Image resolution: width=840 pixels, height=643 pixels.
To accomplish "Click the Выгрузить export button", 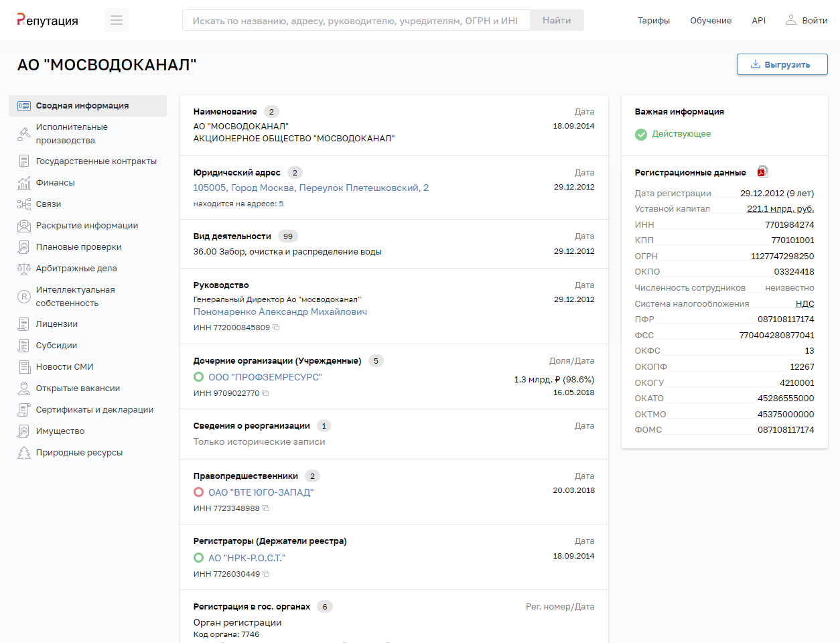I will click(782, 64).
